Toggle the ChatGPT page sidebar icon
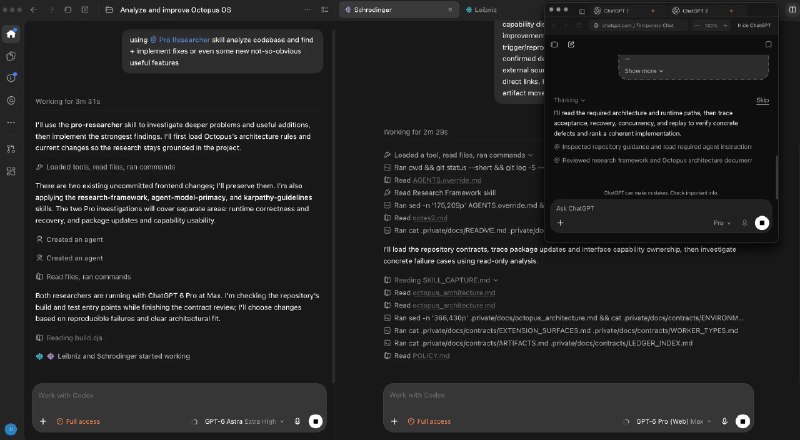Viewport: 800px width, 440px height. click(555, 44)
